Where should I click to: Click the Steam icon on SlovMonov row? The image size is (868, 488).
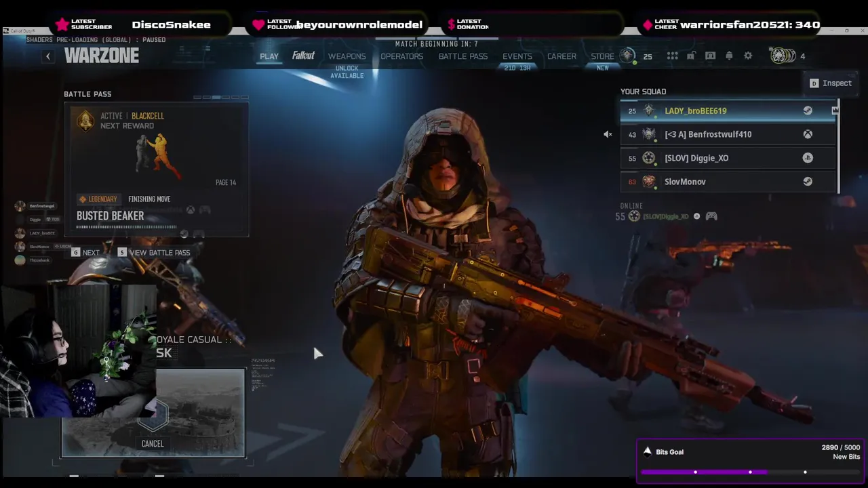click(808, 182)
